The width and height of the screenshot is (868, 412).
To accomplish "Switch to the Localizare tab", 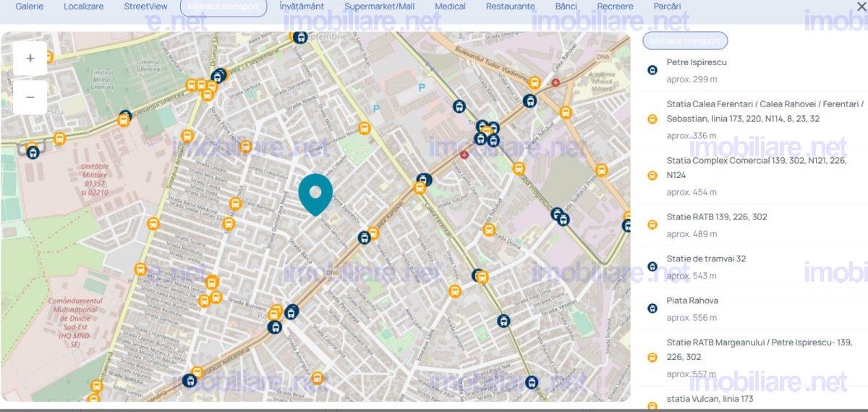I will click(x=83, y=7).
